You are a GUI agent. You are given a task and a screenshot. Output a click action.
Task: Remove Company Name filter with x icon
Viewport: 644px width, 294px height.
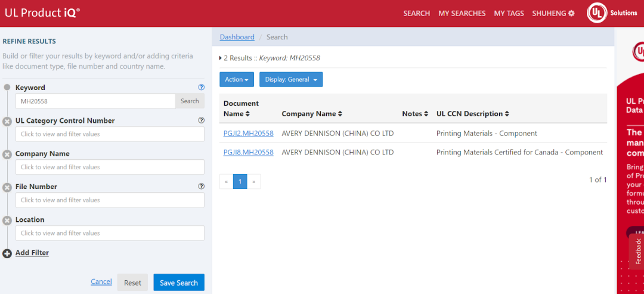[x=7, y=154]
